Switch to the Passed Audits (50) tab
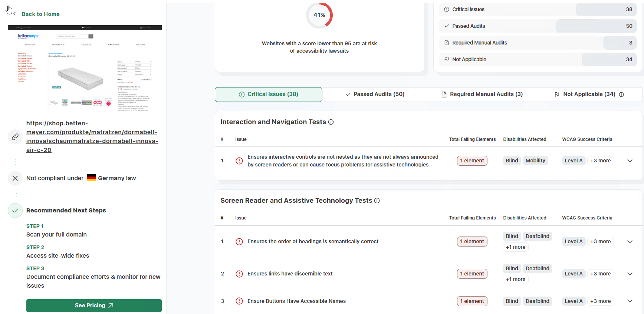 [x=375, y=94]
